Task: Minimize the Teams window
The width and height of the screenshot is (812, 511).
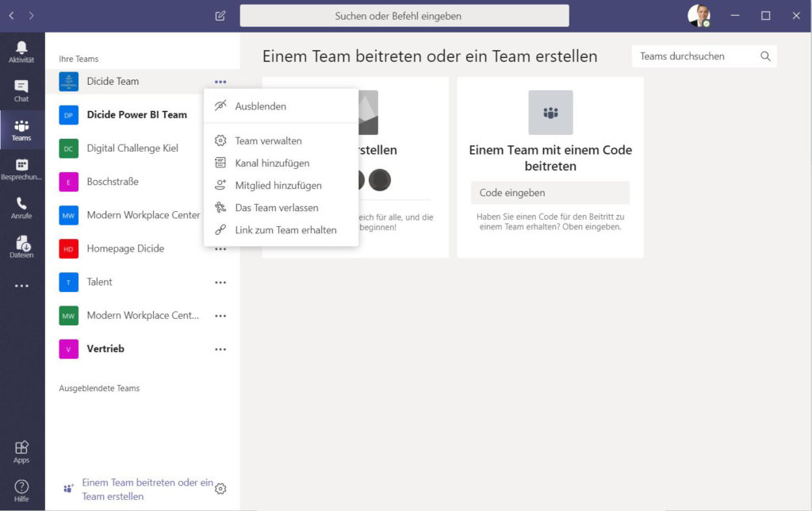Action: tap(735, 16)
